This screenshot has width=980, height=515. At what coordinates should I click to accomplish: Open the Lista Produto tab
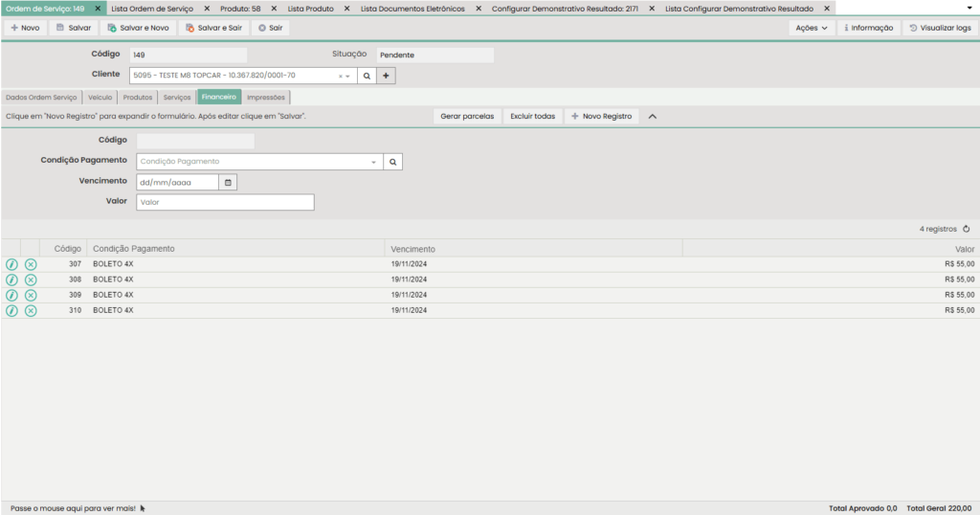[x=310, y=9]
